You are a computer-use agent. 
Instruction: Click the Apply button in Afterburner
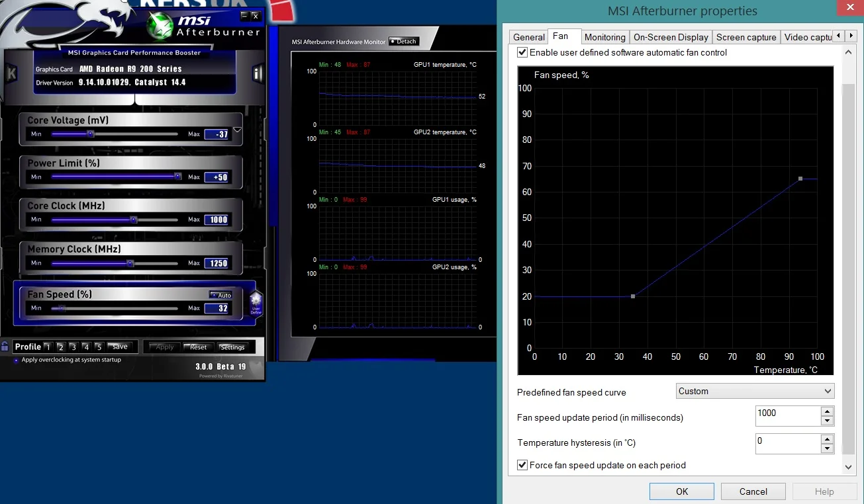(165, 347)
